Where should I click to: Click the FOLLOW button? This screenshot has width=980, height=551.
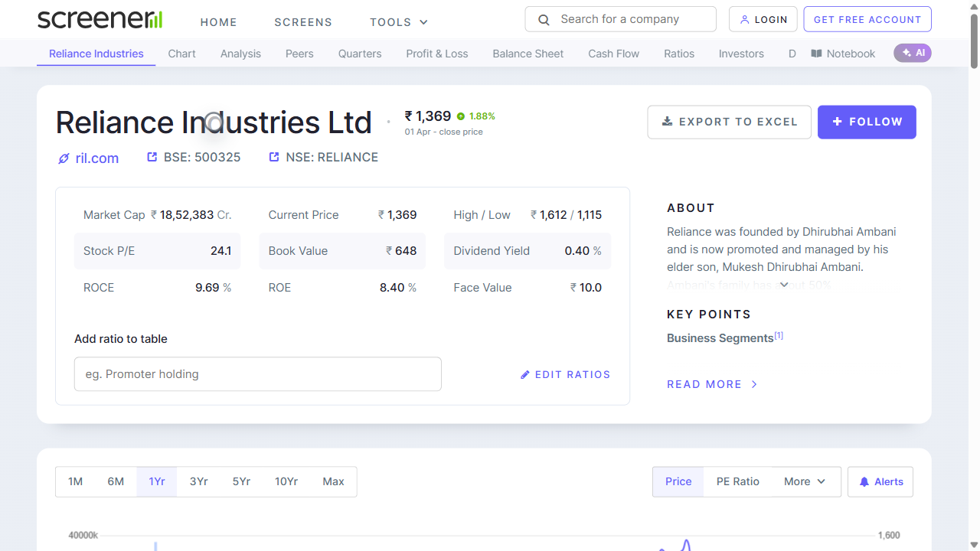click(x=867, y=122)
